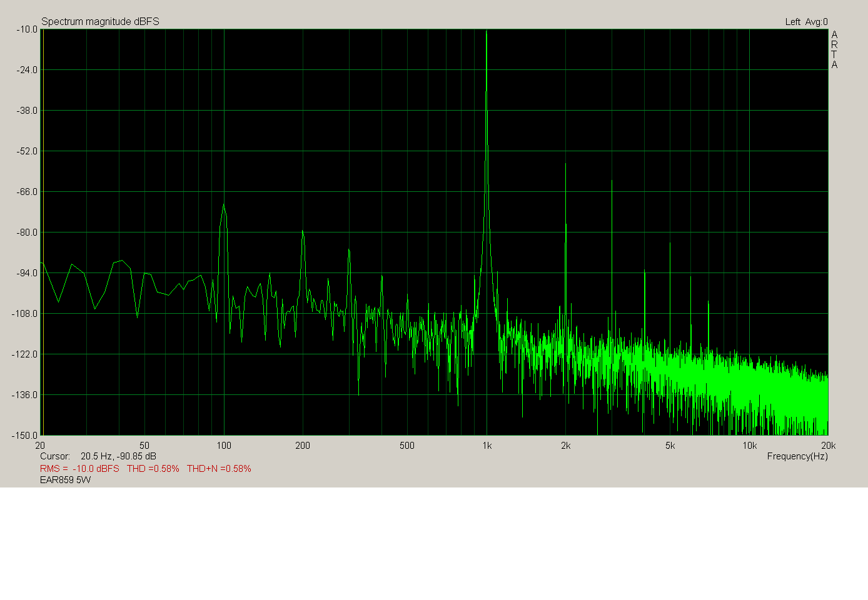The height and width of the screenshot is (600, 868).
Task: Click the 5k frequency axis label
Action: click(670, 446)
